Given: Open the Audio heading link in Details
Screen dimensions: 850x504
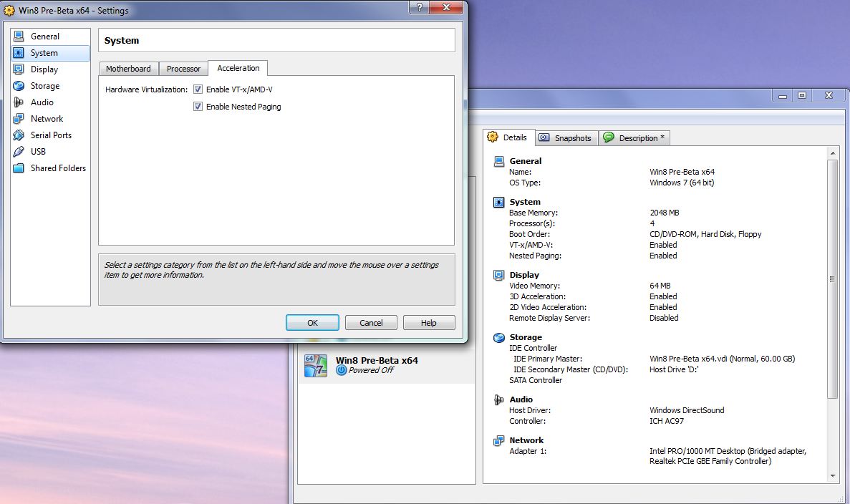Looking at the screenshot, I should (521, 400).
